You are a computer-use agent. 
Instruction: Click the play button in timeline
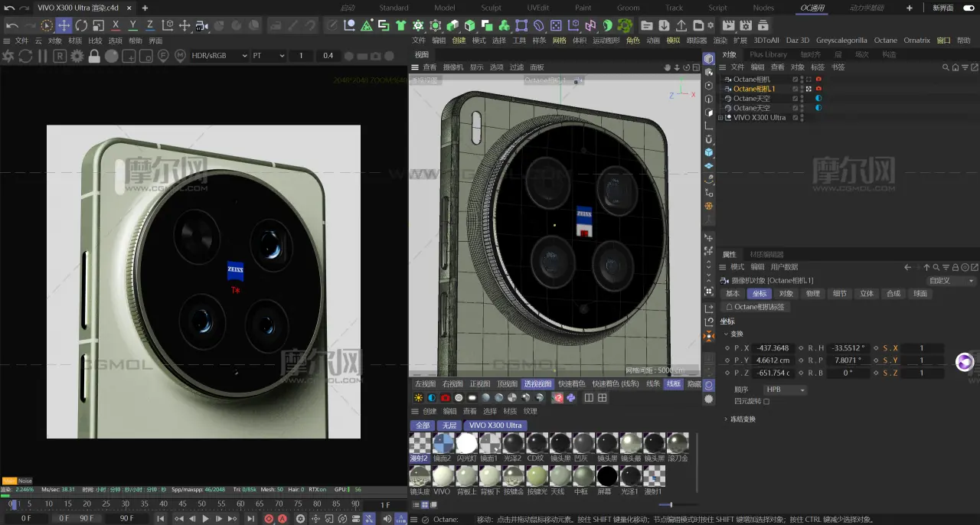(x=206, y=519)
